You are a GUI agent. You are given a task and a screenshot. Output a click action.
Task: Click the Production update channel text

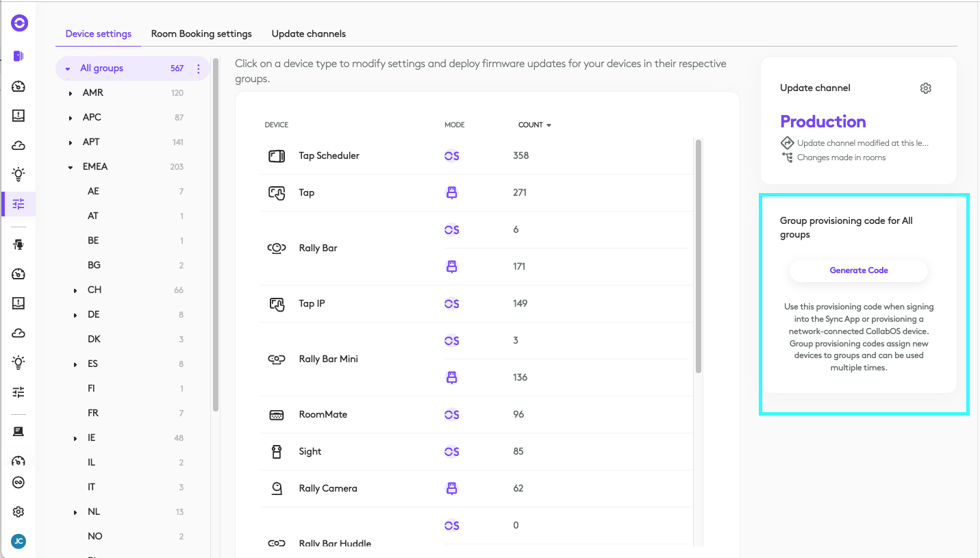pyautogui.click(x=823, y=121)
